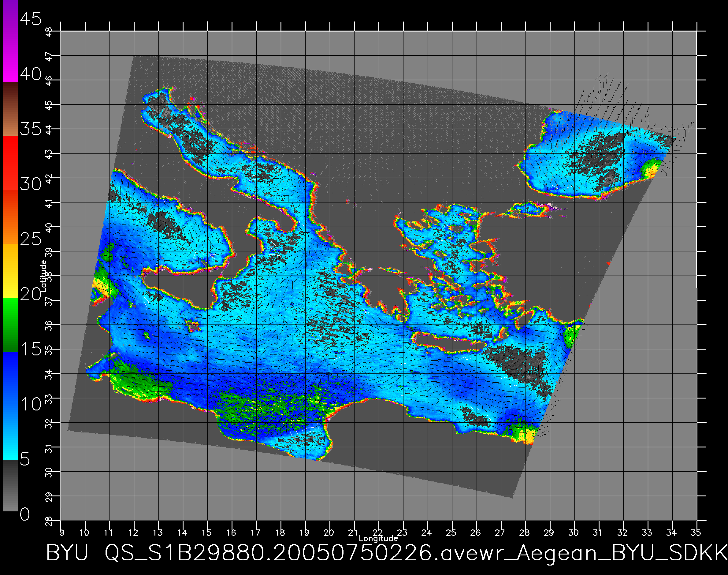Select the color bar label 15
The width and height of the screenshot is (728, 575).
31,350
